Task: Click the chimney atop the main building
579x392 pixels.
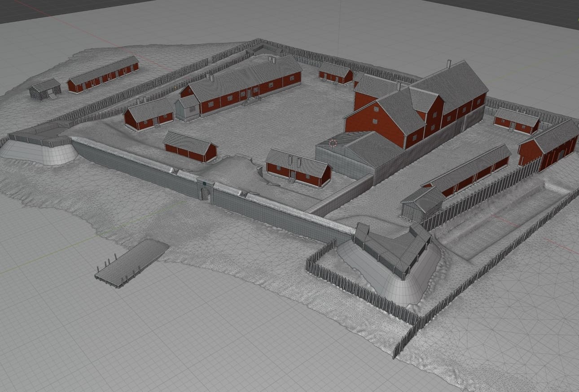Action: click(448, 64)
